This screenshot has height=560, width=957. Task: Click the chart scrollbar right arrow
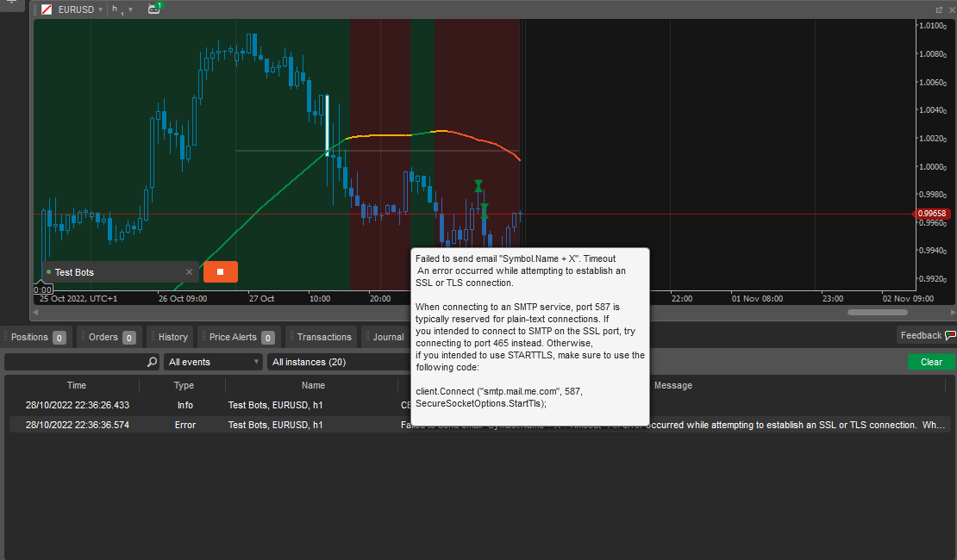tap(954, 313)
